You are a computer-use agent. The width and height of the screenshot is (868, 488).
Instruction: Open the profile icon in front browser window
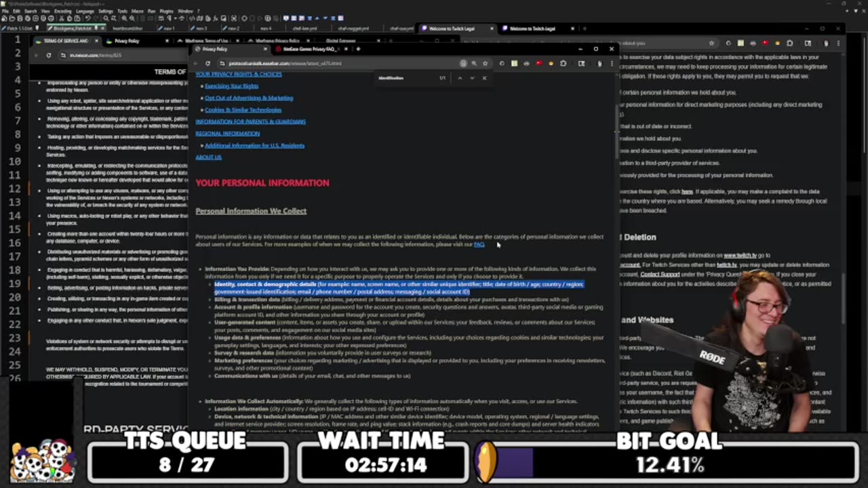599,63
